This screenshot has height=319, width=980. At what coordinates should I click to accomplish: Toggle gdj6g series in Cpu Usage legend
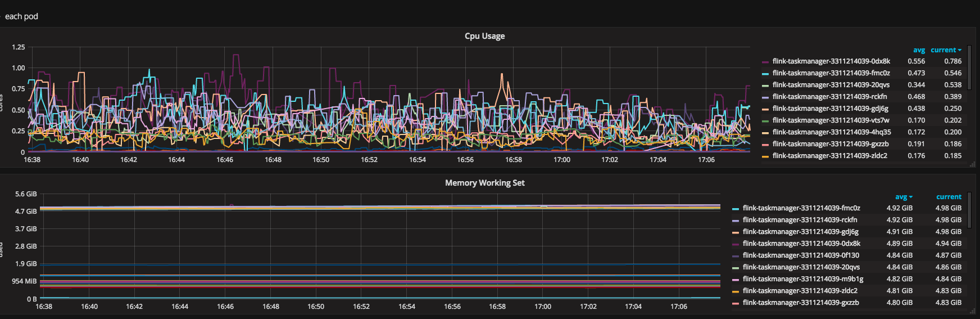(x=830, y=109)
